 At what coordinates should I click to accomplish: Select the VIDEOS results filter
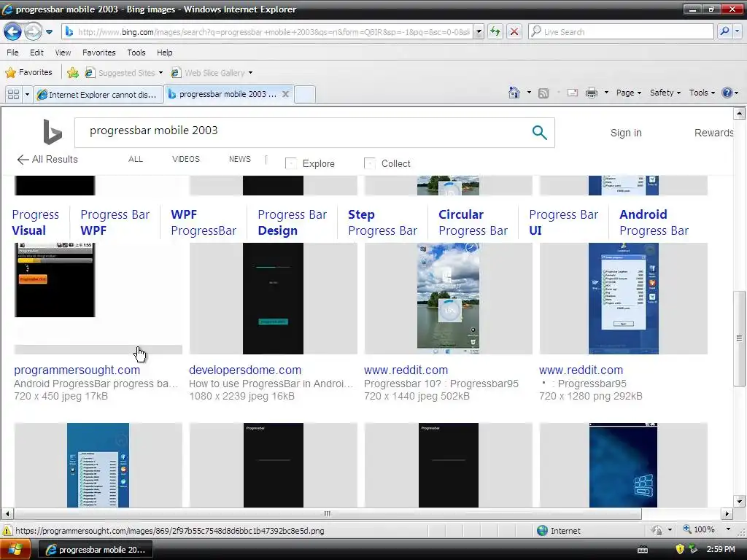coord(186,159)
